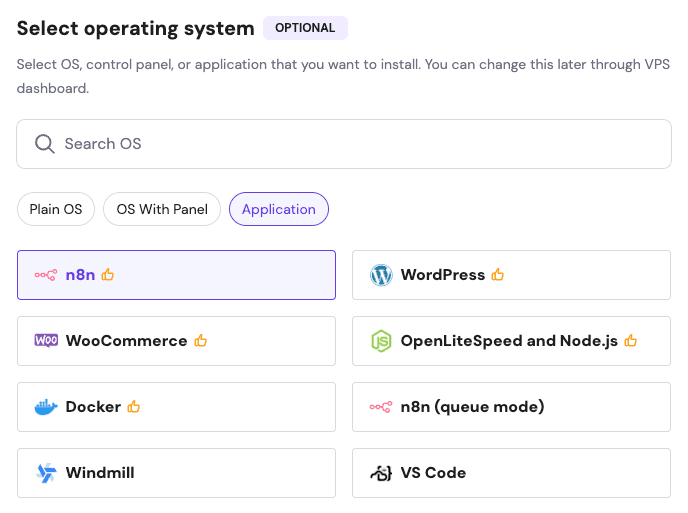
Task: Click the magnifier search icon
Action: [x=45, y=144]
